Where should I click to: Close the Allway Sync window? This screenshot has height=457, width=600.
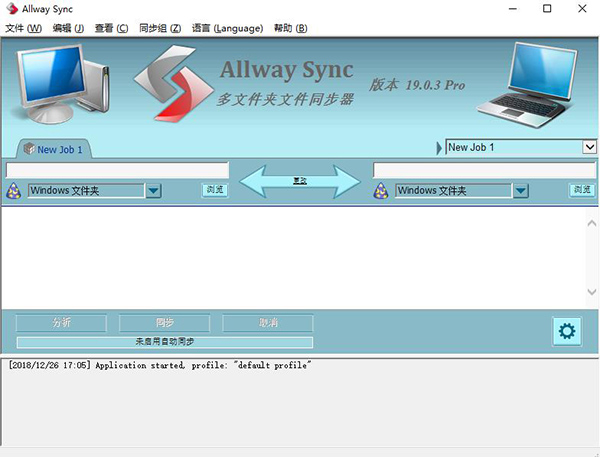[x=582, y=8]
